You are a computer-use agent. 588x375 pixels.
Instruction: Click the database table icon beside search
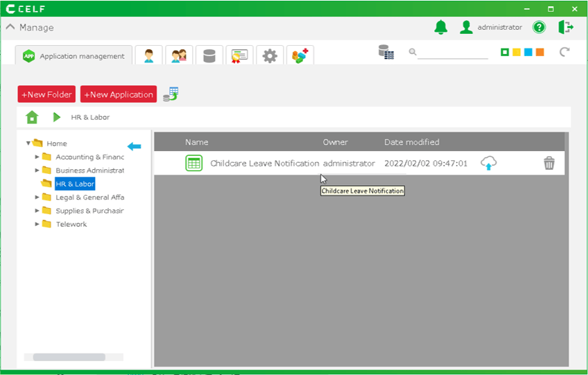pyautogui.click(x=386, y=52)
